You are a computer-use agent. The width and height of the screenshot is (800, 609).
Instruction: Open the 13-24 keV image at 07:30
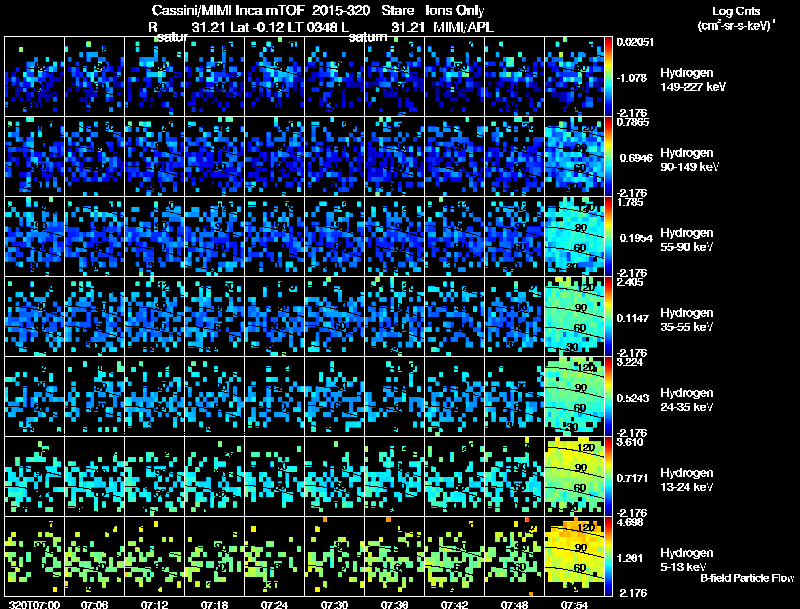[x=335, y=477]
